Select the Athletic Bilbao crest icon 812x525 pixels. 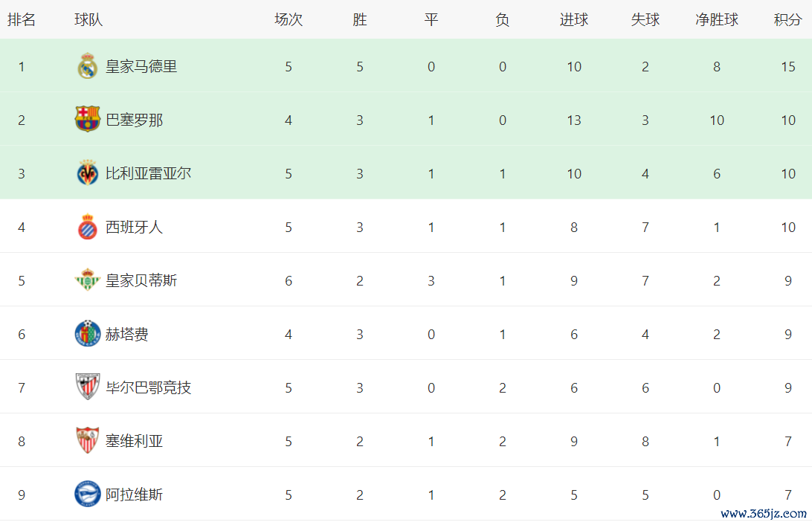click(x=88, y=387)
